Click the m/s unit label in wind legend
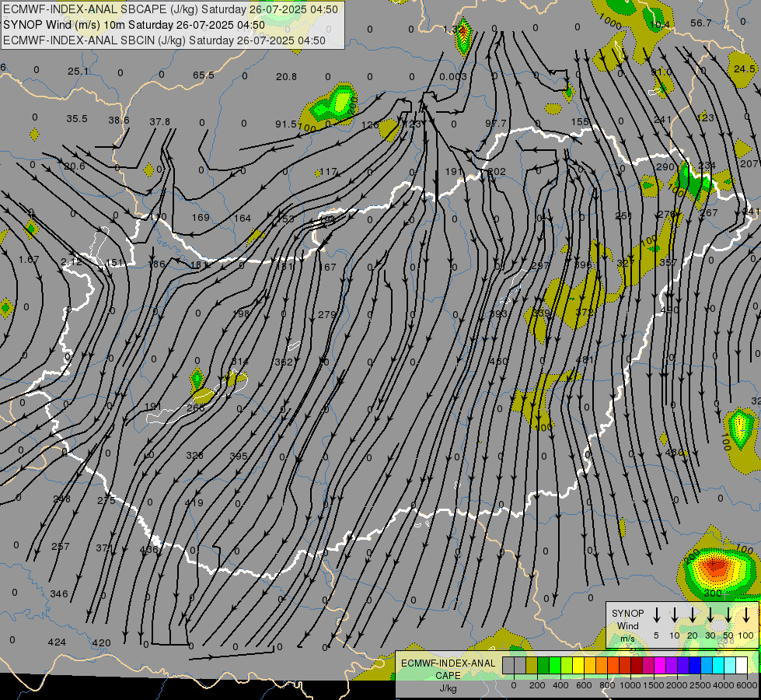 coord(627,639)
